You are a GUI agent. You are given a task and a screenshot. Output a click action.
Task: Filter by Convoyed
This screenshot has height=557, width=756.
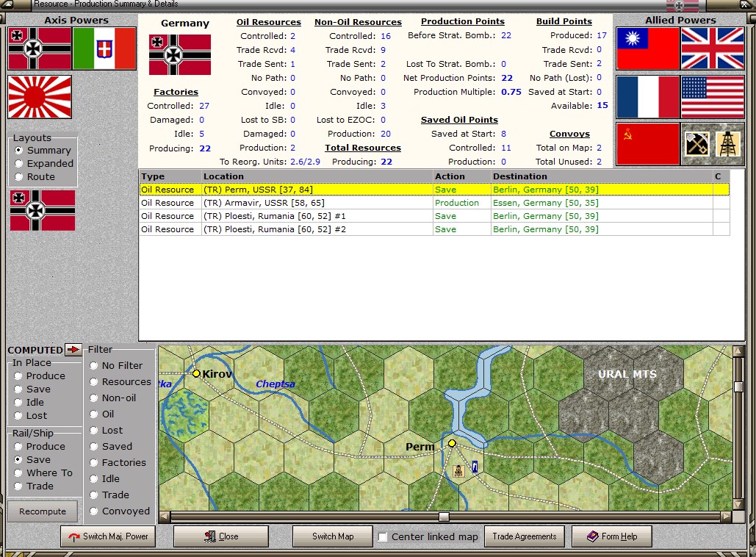pyautogui.click(x=120, y=511)
